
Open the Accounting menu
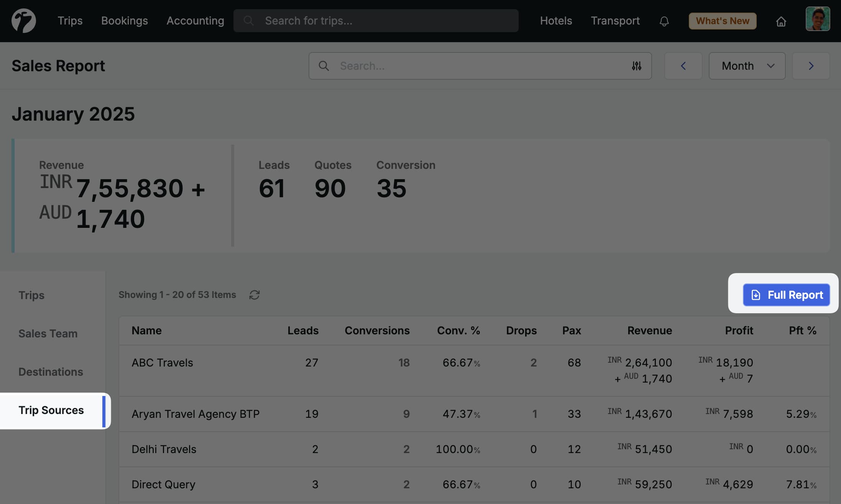(195, 21)
